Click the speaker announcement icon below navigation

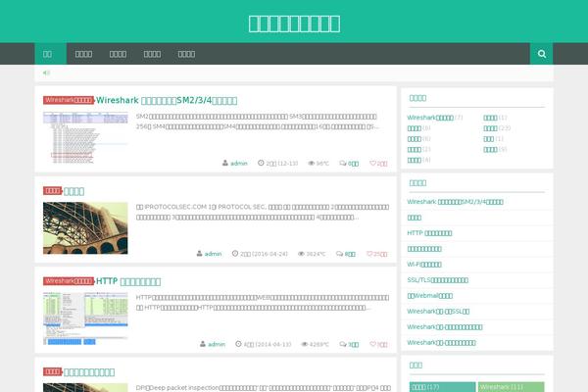pyautogui.click(x=46, y=73)
